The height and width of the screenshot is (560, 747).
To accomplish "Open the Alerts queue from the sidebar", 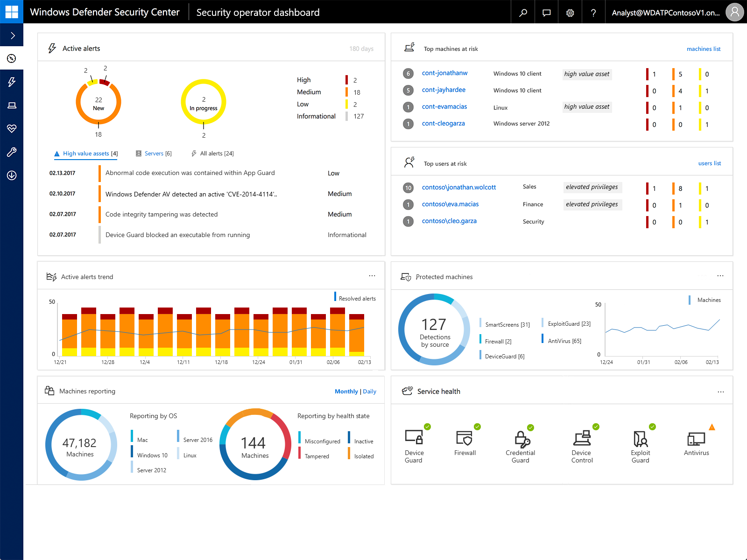I will [12, 82].
